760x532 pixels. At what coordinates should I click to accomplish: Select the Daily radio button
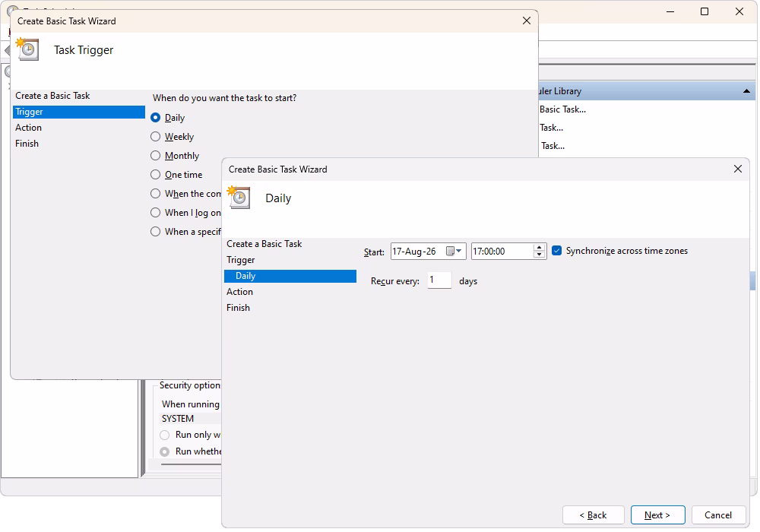(156, 117)
